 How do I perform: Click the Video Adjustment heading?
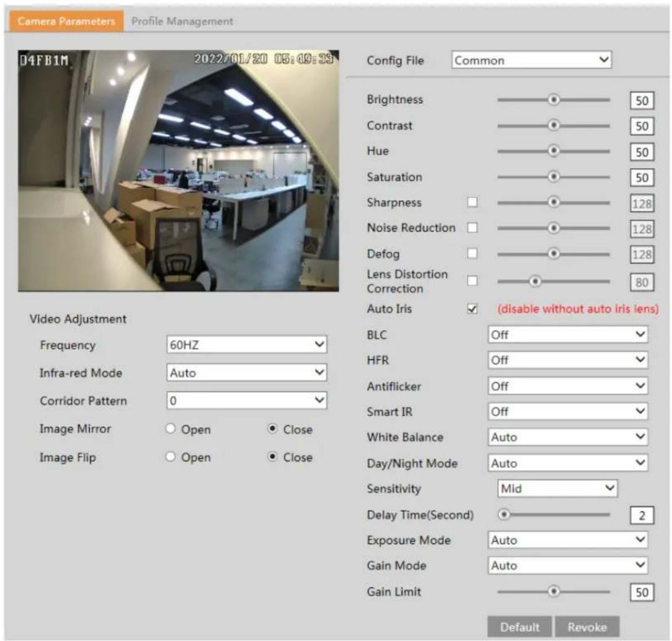click(78, 319)
